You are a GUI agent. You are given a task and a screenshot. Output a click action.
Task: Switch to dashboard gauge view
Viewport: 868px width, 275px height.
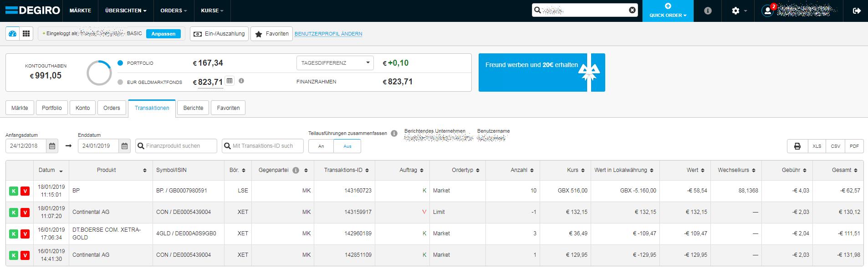12,34
